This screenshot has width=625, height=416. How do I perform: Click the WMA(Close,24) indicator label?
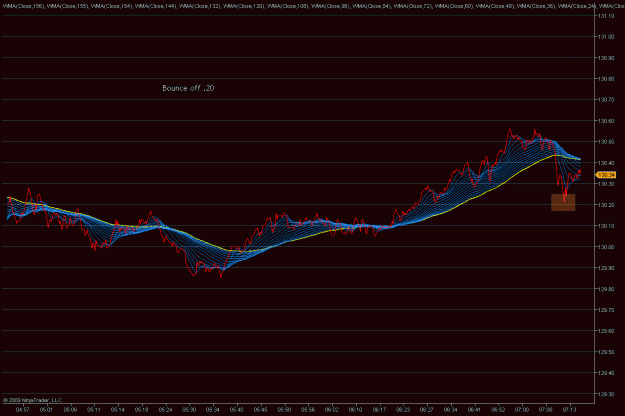577,6
